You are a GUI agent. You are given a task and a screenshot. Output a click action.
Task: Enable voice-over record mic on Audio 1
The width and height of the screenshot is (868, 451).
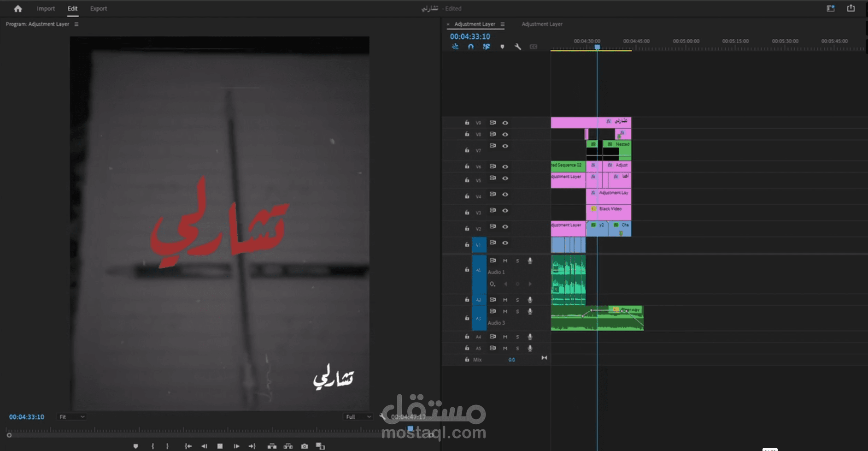click(x=529, y=261)
